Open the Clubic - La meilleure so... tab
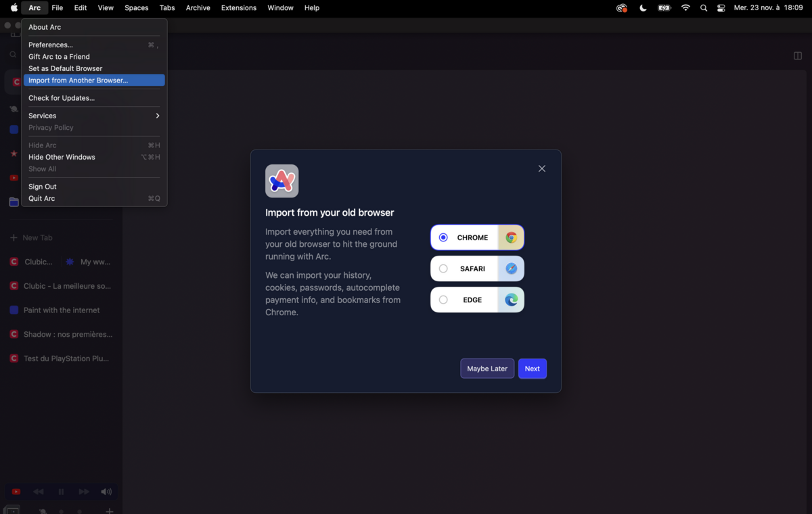This screenshot has height=514, width=812. pos(61,286)
